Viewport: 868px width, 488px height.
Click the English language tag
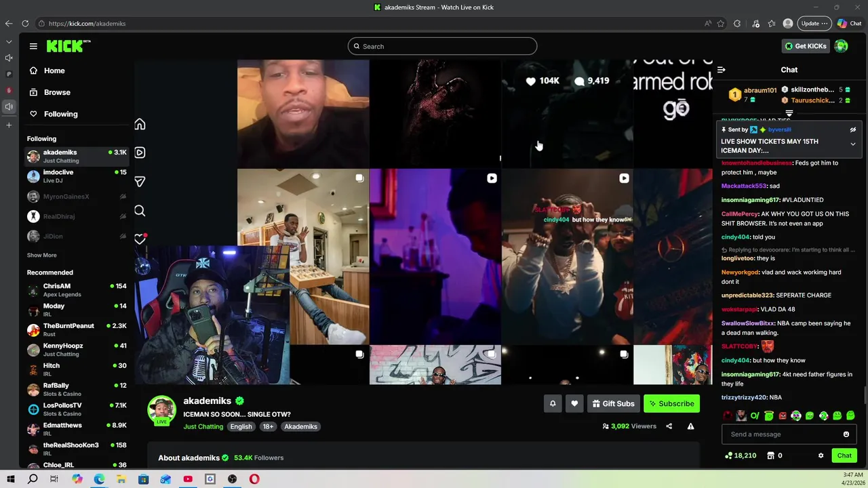pos(241,426)
